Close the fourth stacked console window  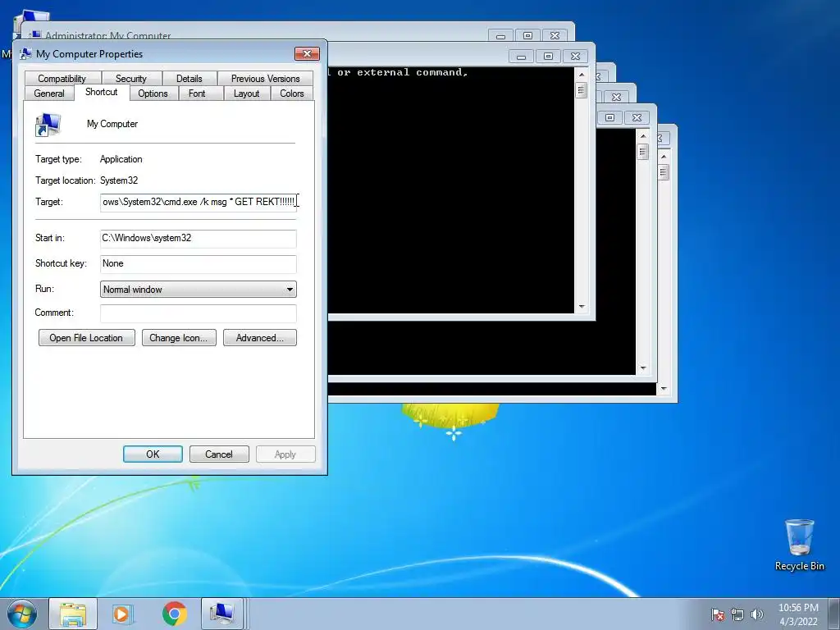637,117
